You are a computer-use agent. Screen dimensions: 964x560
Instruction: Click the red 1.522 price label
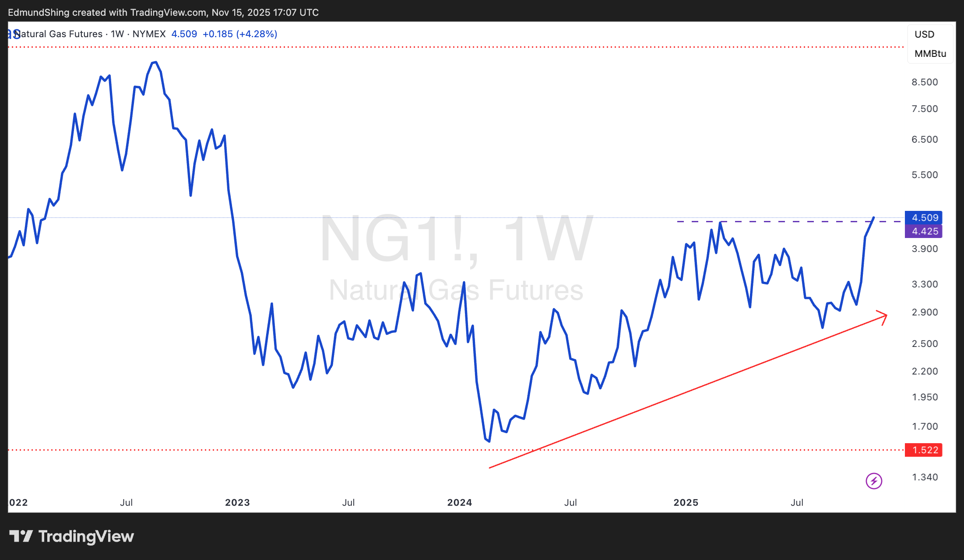(x=924, y=450)
